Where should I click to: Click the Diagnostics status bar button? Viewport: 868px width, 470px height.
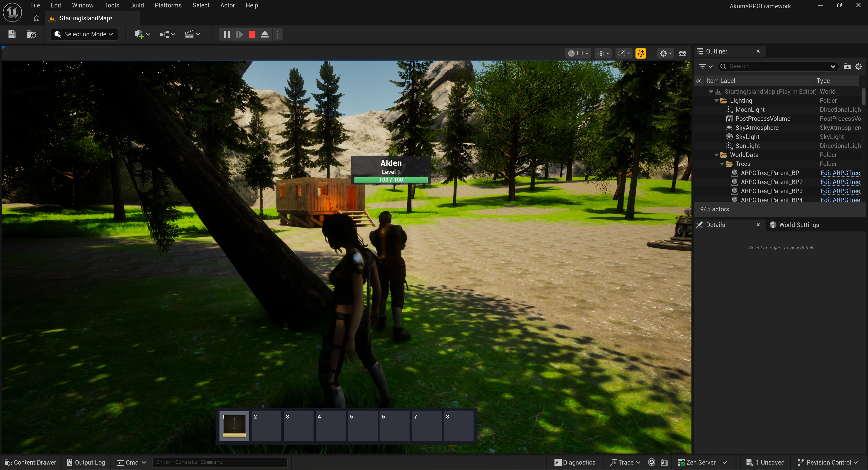575,462
